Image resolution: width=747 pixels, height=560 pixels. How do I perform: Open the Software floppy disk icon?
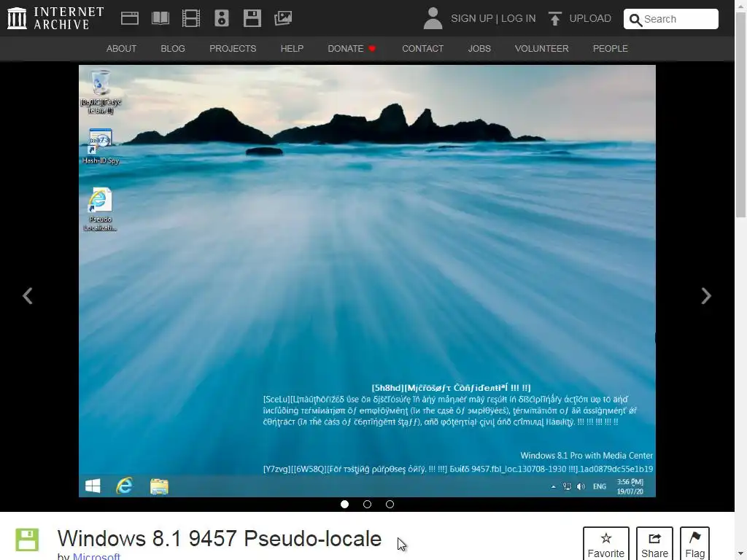[x=252, y=18]
